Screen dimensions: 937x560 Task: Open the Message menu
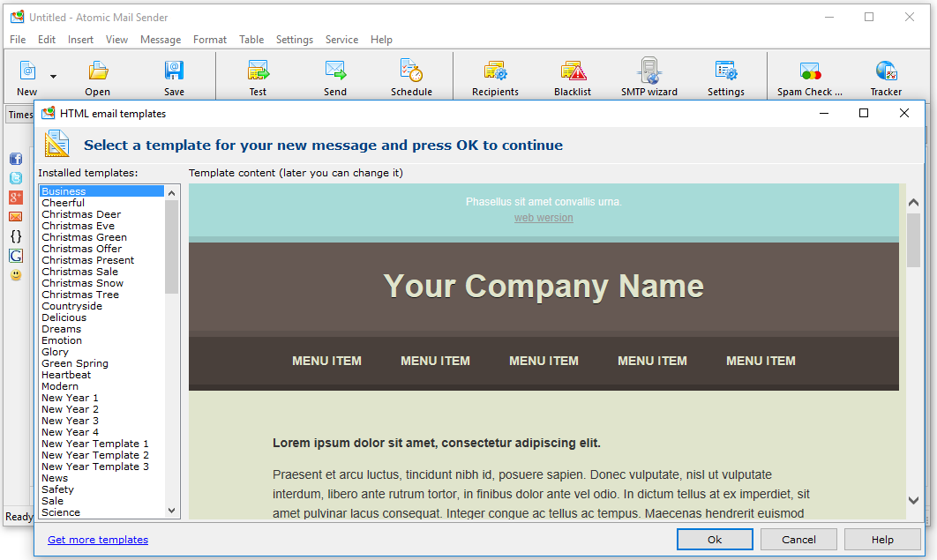coord(161,40)
